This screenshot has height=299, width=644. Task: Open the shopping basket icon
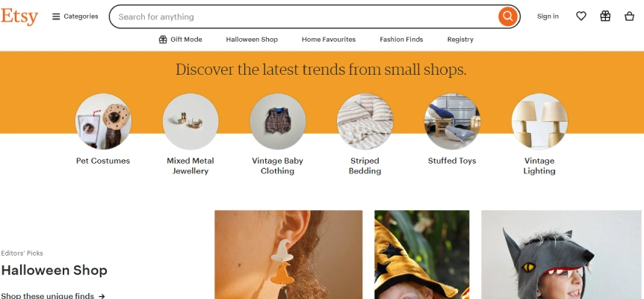(629, 16)
